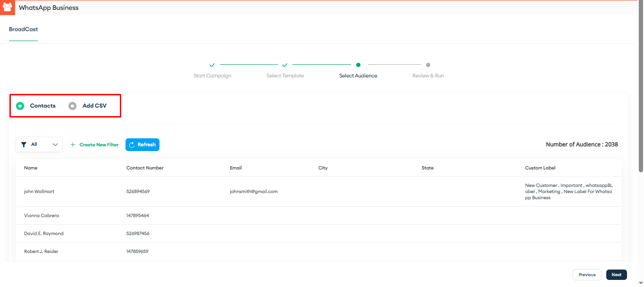Click the Name column header
The image size is (644, 287).
[31, 168]
